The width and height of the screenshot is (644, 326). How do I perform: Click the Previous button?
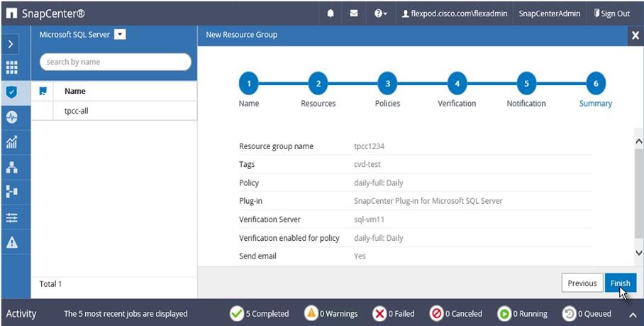582,283
